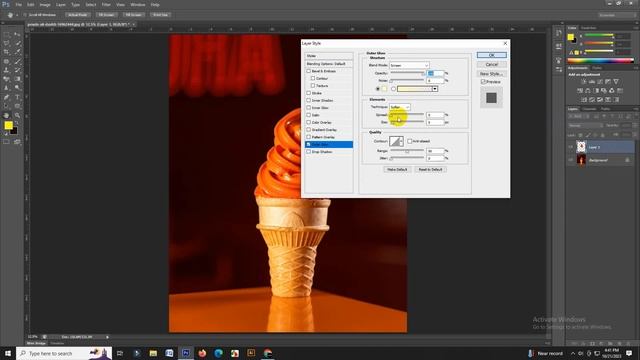This screenshot has width=640, height=360.
Task: Click the Windows taskbar search box
Action: (x=64, y=353)
